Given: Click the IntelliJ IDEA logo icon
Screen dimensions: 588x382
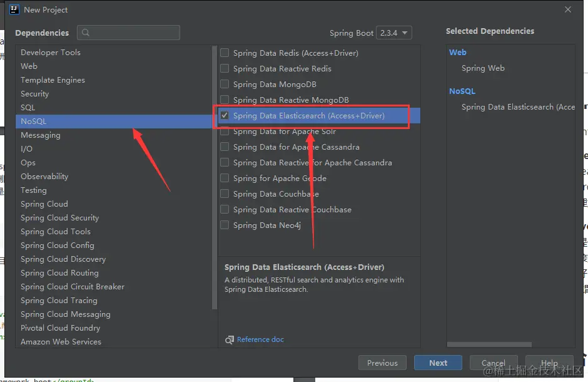Looking at the screenshot, I should click(14, 9).
